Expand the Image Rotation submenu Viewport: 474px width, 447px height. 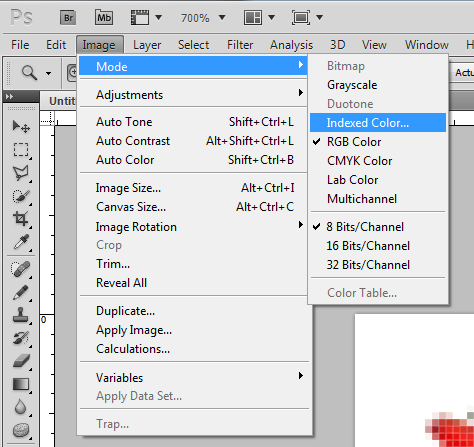coord(193,227)
